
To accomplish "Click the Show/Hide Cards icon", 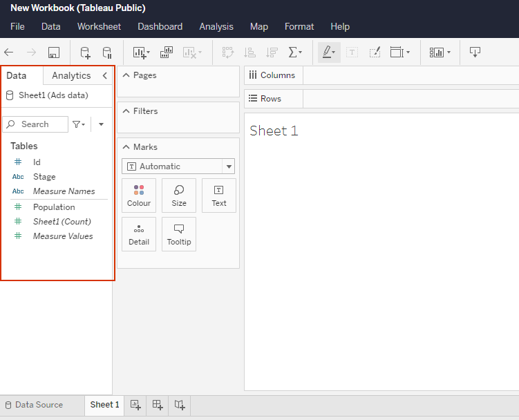I will [x=437, y=52].
